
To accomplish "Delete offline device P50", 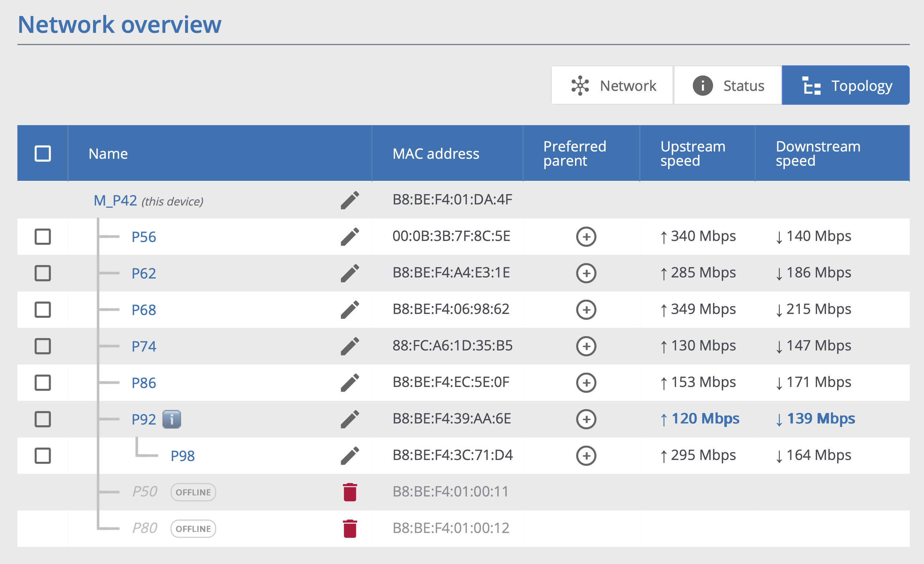I will [350, 492].
